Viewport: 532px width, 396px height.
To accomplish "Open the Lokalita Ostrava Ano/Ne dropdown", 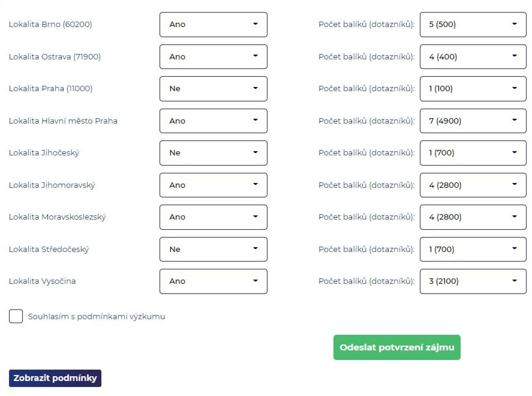I will (213, 57).
